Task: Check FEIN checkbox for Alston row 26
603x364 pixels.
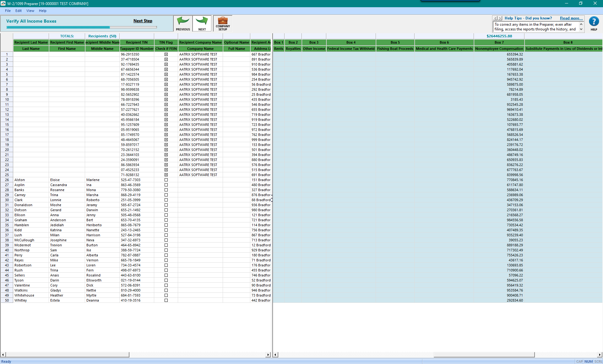Action: point(166,180)
